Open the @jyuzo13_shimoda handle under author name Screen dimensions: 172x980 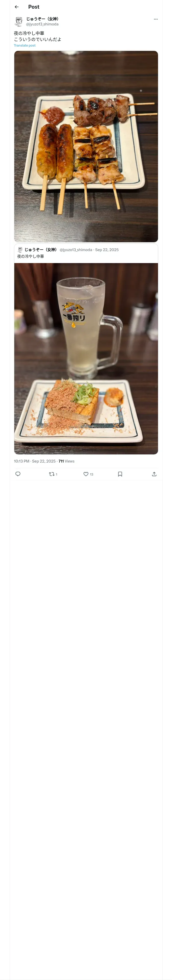point(42,24)
